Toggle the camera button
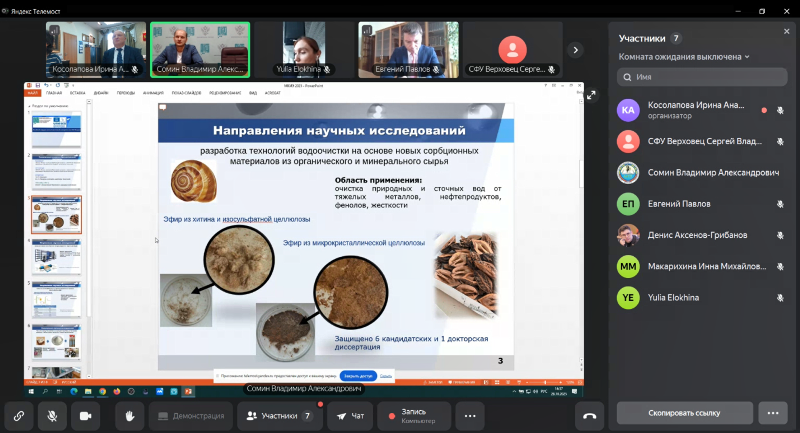800x433 pixels. (84, 415)
